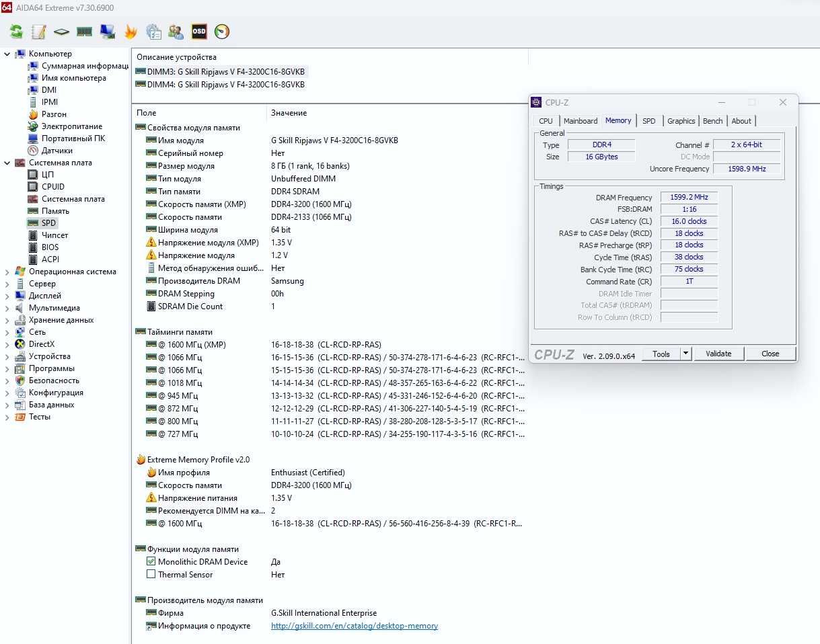The height and width of the screenshot is (644, 820).
Task: Click the Close button in CPU-Z
Action: point(770,354)
